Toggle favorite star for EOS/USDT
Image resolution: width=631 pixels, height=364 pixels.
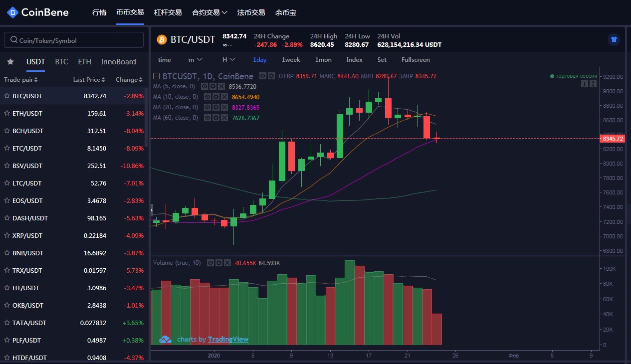coord(7,200)
